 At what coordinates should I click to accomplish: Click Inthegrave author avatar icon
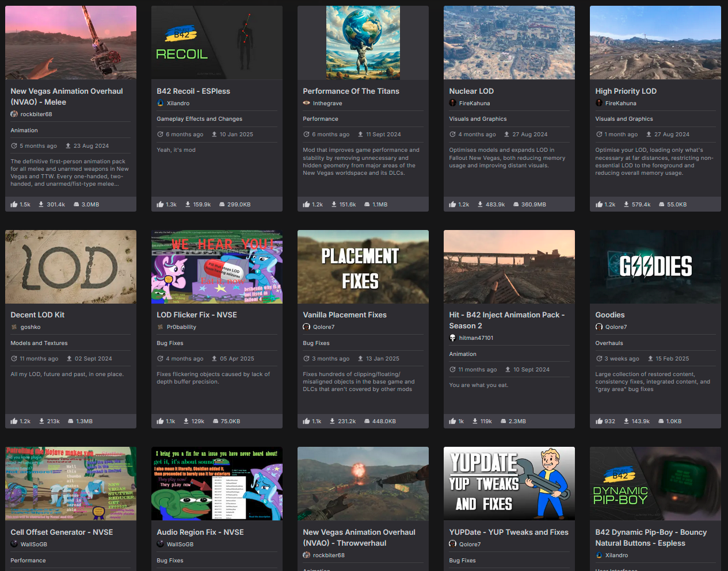(307, 103)
